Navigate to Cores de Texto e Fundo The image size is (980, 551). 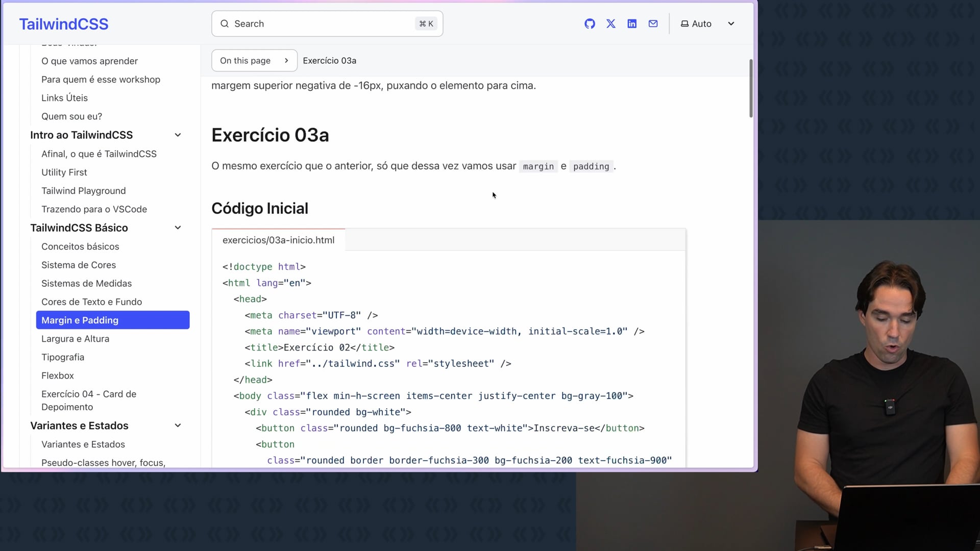pyautogui.click(x=91, y=302)
